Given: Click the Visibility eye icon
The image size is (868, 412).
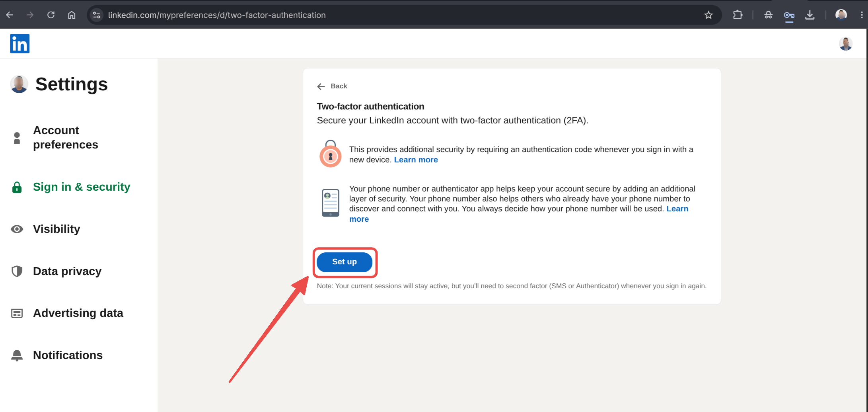Looking at the screenshot, I should click(17, 229).
